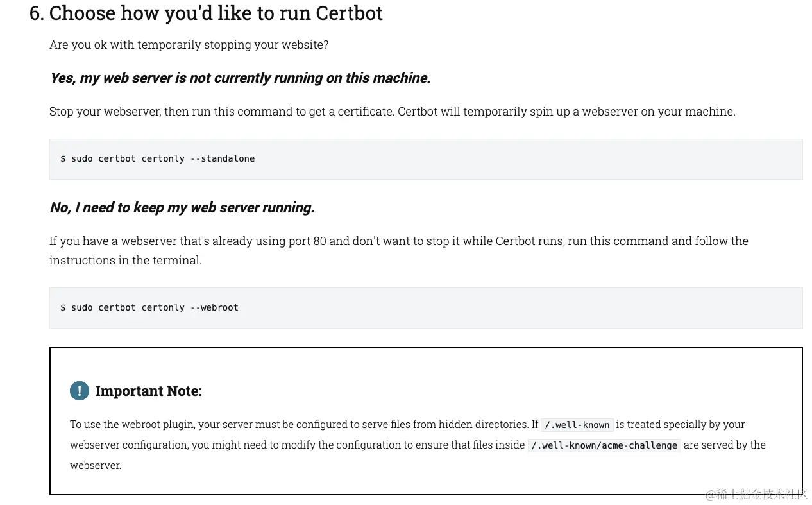Click the dollar sign prompt in the standalone command
812x505 pixels.
point(63,158)
